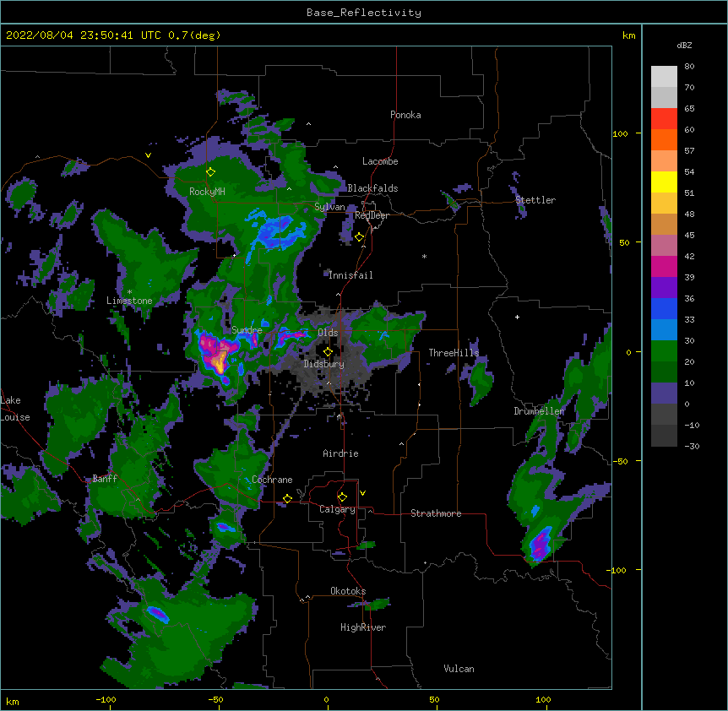Select the yellow diamond marker under Olds
This screenshot has height=711, width=728.
(x=328, y=352)
